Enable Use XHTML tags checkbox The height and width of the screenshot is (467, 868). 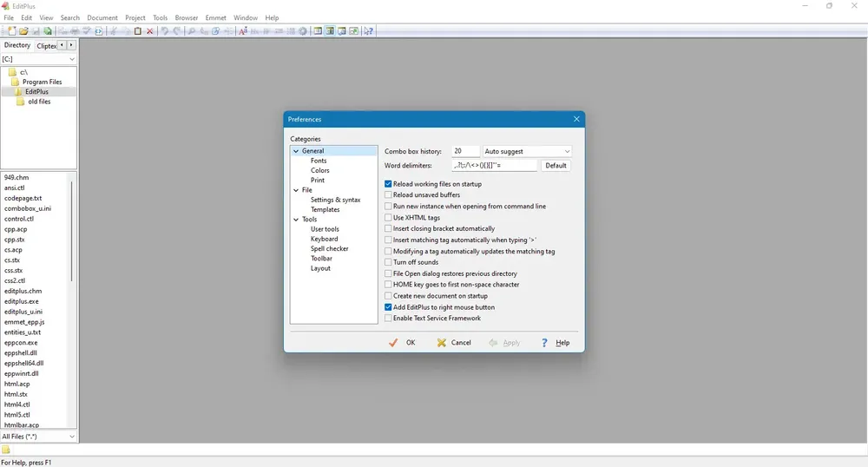(x=388, y=218)
